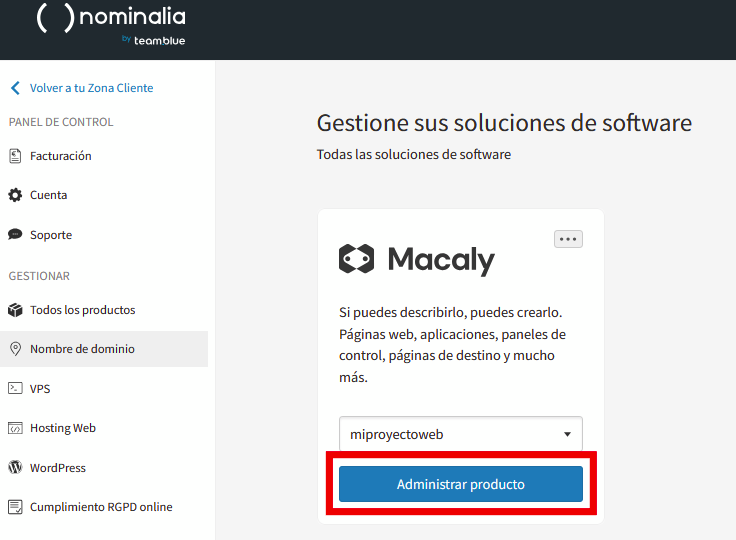736x540 pixels.
Task: Click the dropdown arrow beside miproyectoweb
Action: click(567, 434)
